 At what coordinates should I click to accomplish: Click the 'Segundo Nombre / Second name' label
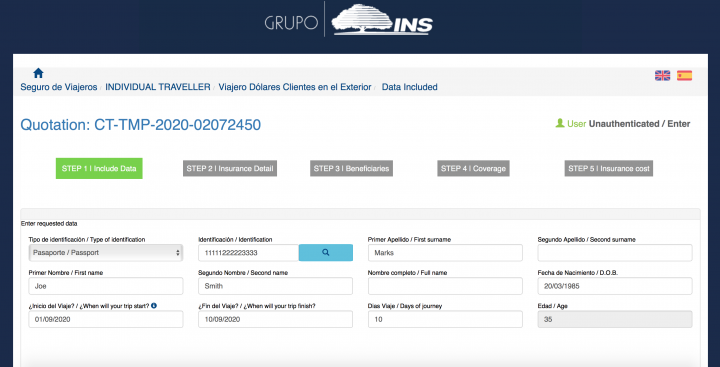243,272
